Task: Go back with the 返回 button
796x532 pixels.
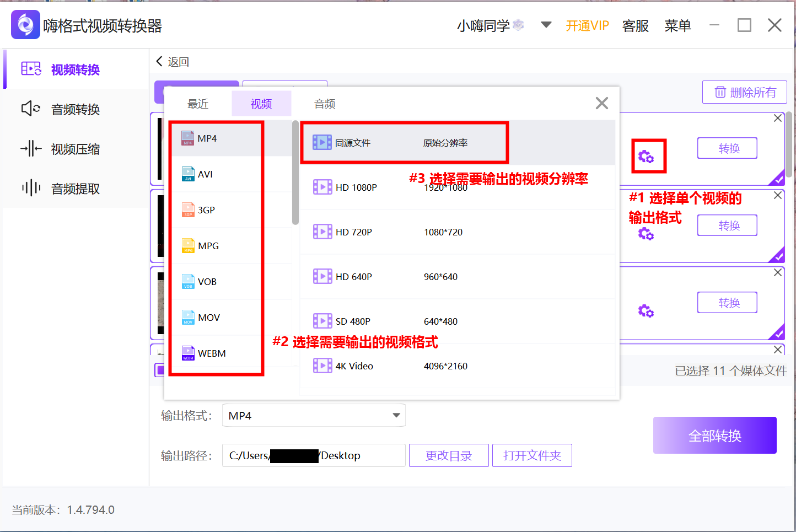Action: (x=173, y=62)
